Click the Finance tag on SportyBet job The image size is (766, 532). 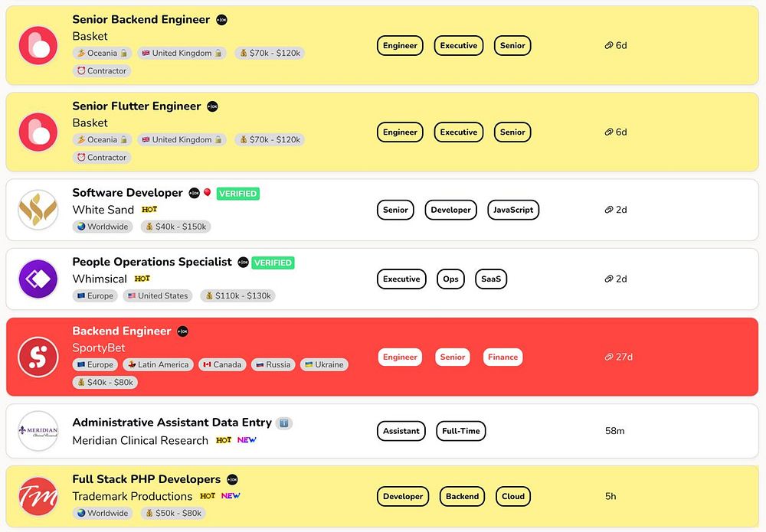[x=502, y=357]
